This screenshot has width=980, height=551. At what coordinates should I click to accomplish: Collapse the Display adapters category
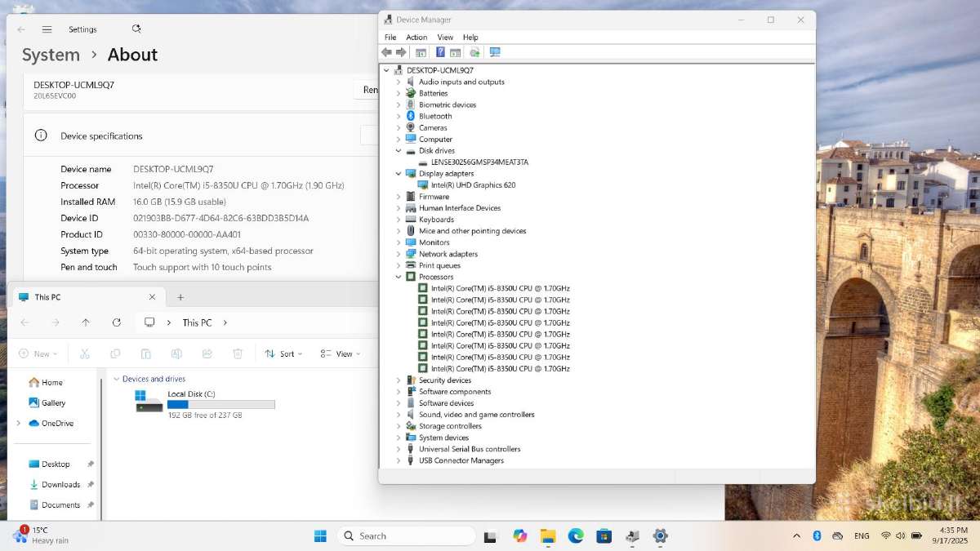(x=399, y=173)
